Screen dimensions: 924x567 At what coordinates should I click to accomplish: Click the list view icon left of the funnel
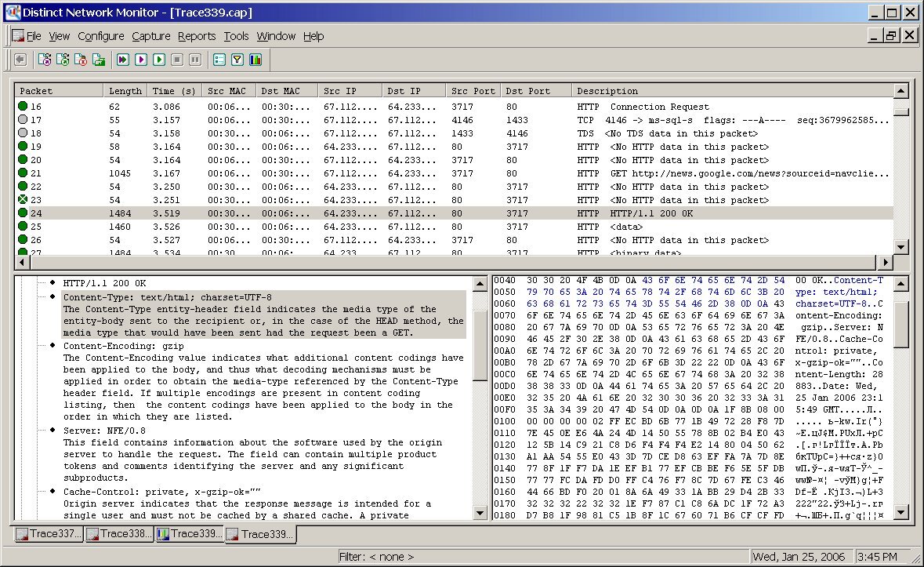pos(219,60)
